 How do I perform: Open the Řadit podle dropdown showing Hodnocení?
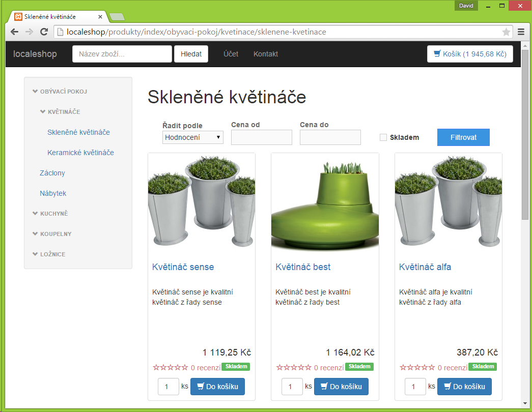coord(192,137)
